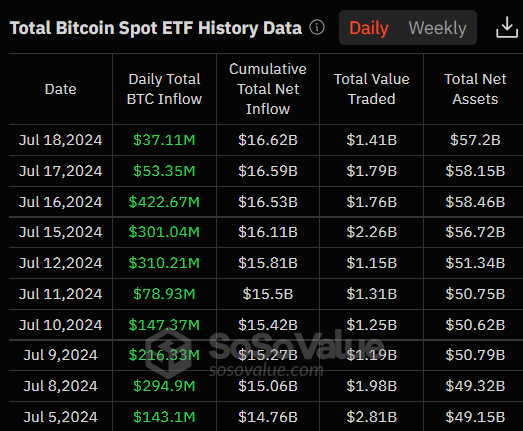Switch to the Weekly view

point(437,28)
